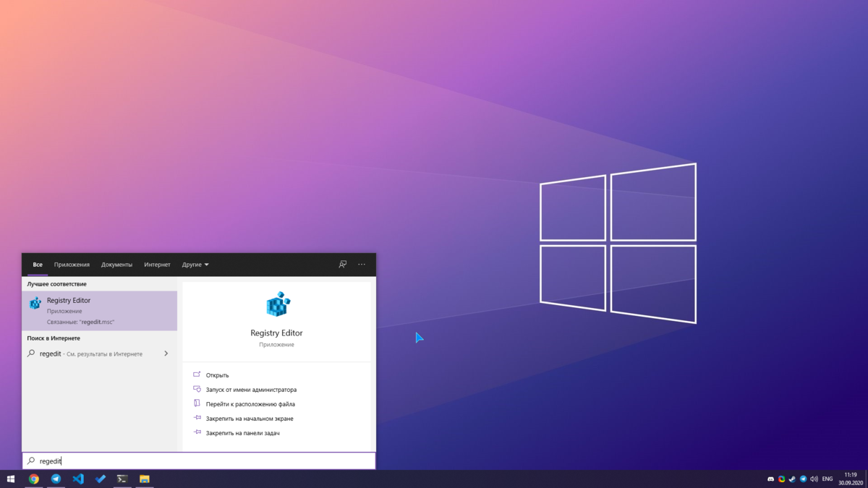Image resolution: width=868 pixels, height=488 pixels.
Task: Expand the regedit web results chevron
Action: click(x=166, y=354)
